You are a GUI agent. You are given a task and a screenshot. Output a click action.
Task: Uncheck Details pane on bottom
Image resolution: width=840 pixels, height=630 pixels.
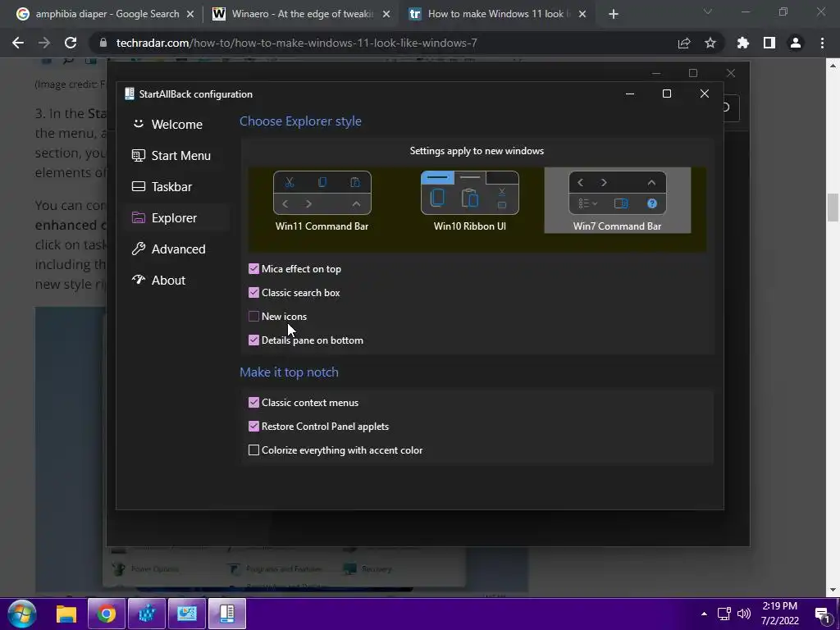(x=254, y=340)
